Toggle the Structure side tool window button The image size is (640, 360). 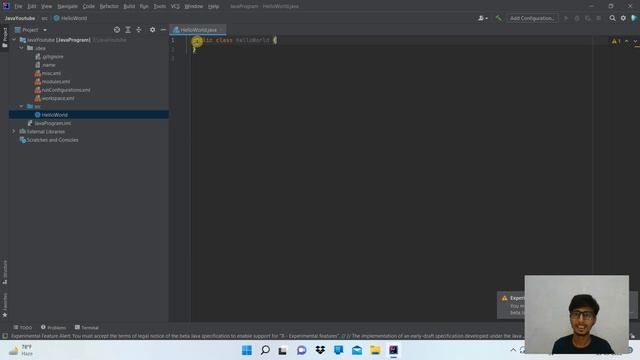pos(4,272)
